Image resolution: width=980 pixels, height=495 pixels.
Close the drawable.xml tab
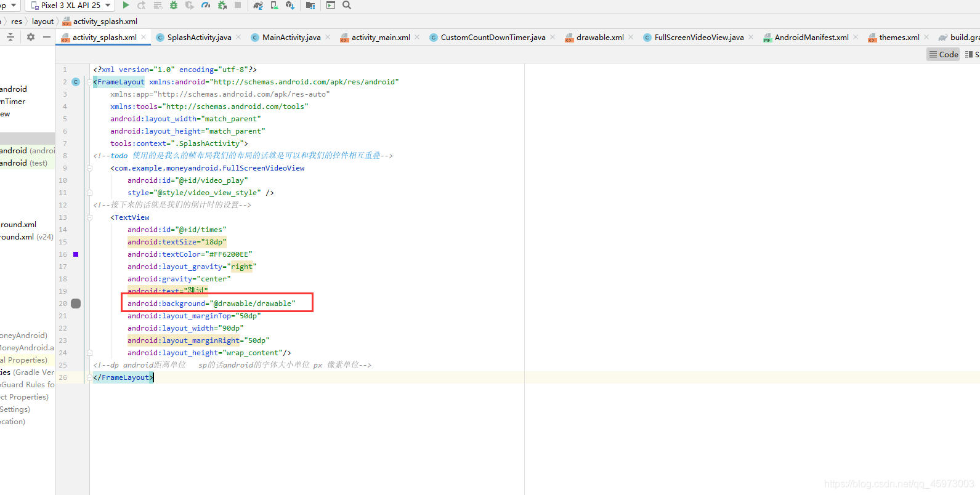(x=631, y=37)
